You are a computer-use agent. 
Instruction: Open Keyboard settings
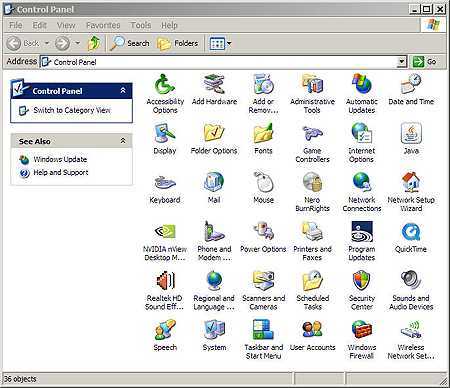pyautogui.click(x=165, y=188)
